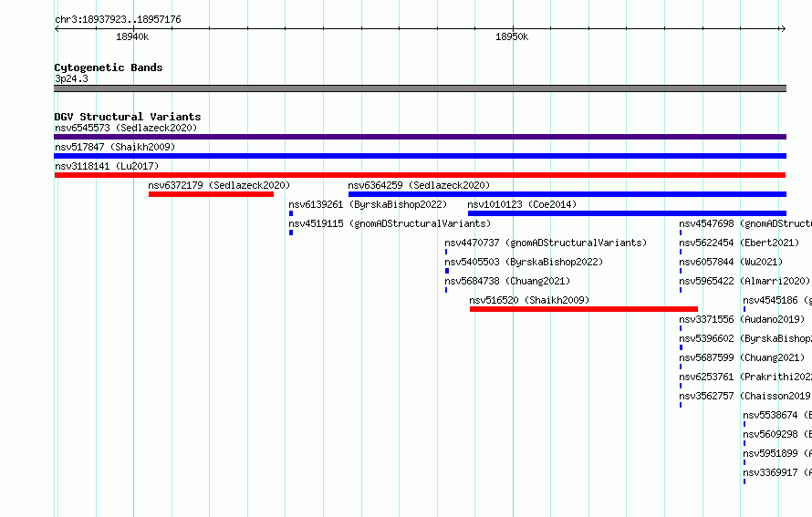Open label nsv6139261 (ByrskaBishop2022)

[x=368, y=204]
